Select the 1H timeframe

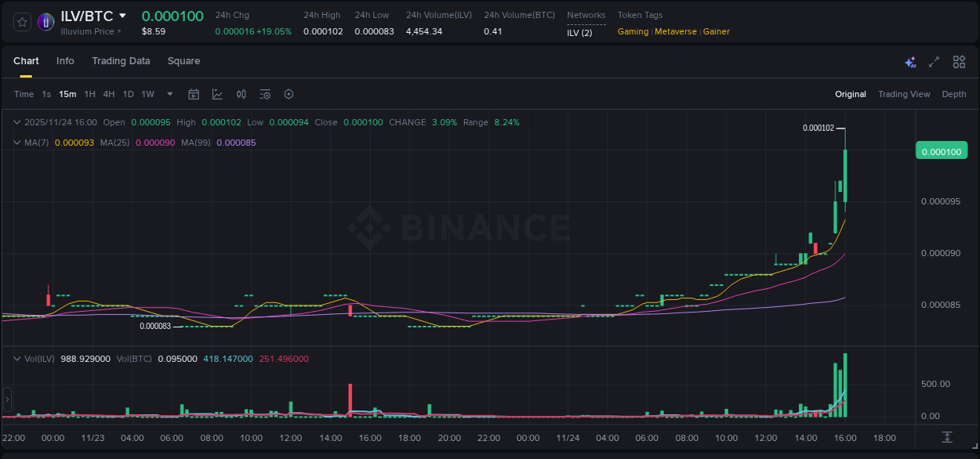pyautogui.click(x=89, y=94)
